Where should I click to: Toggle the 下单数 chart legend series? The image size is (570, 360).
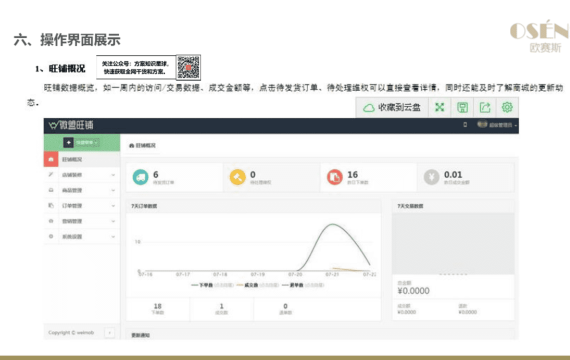pos(212,285)
